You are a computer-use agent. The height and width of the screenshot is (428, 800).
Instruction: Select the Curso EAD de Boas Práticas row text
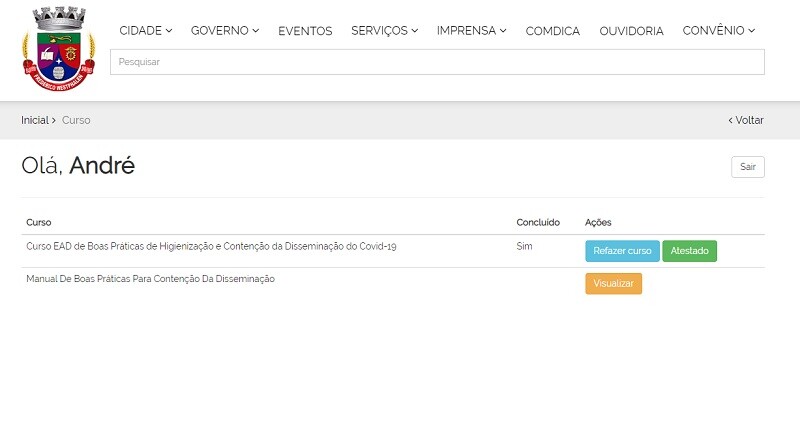click(x=211, y=246)
